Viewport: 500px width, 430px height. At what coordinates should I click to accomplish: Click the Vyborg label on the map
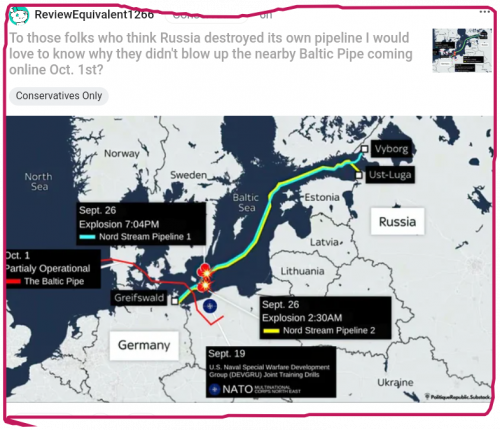(x=391, y=149)
